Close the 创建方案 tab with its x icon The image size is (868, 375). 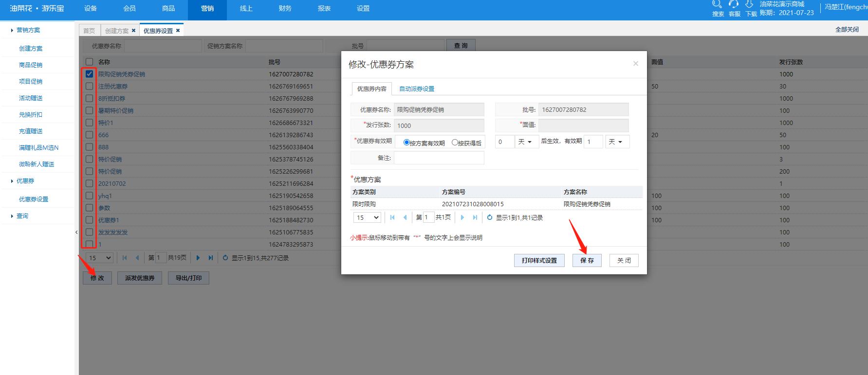point(134,31)
